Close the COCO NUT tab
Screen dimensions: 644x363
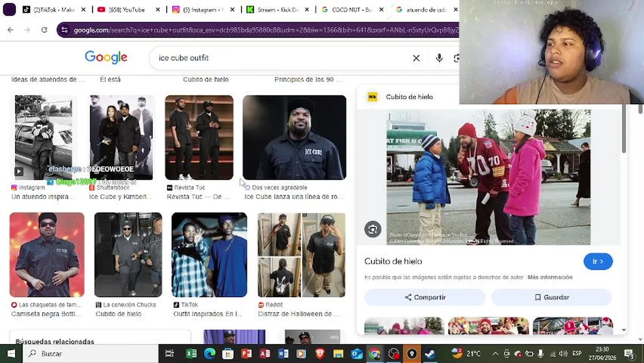pyautogui.click(x=381, y=10)
